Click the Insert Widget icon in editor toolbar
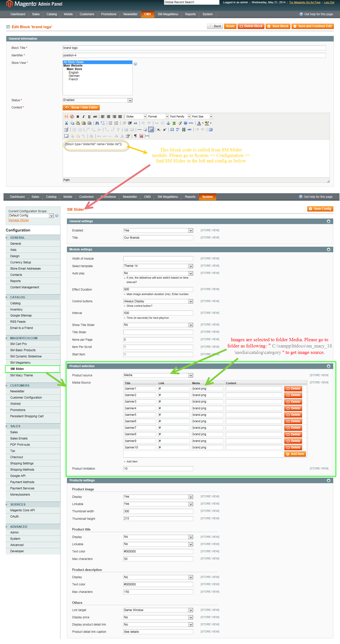Viewport: 340px width, 644px height. click(x=72, y=116)
